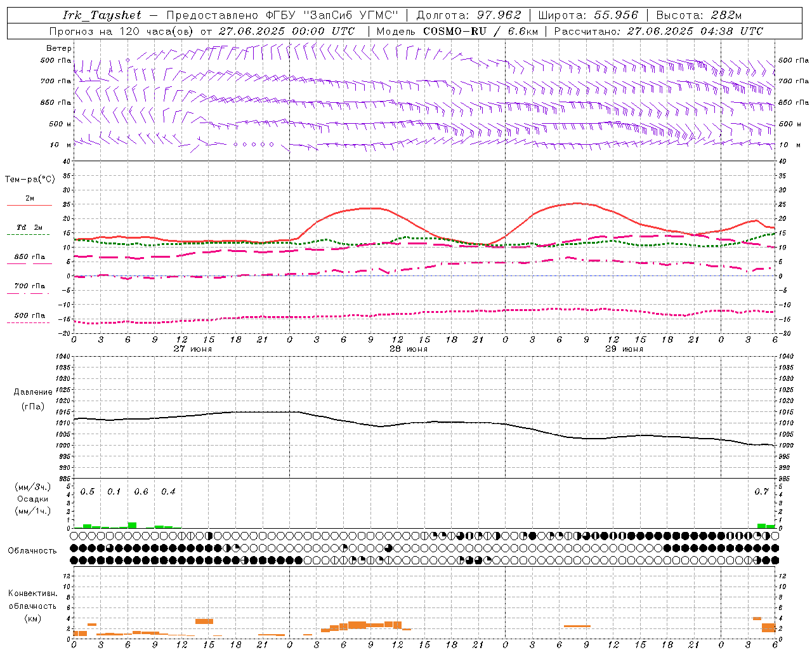The image size is (812, 650).
Task: Click the "Td 2м" dew point legend label
Action: pos(30,227)
